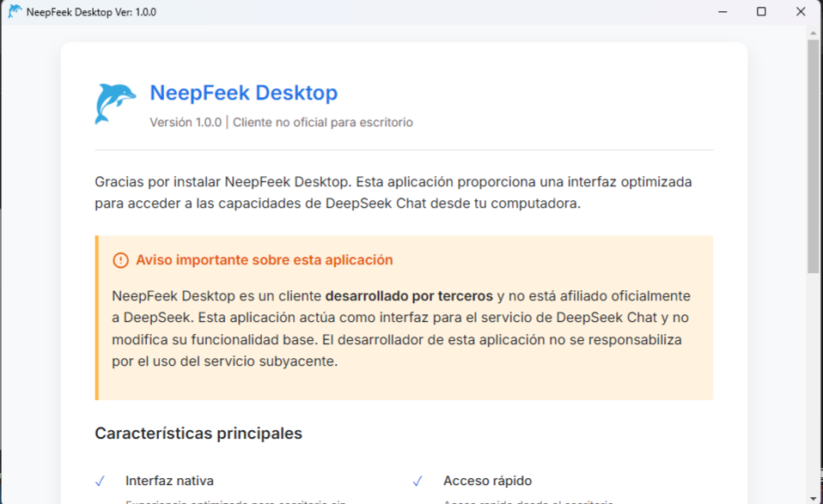823x504 pixels.
Task: Click the dolphin logo beside NeepFeek Desktop heading
Action: coord(115,103)
